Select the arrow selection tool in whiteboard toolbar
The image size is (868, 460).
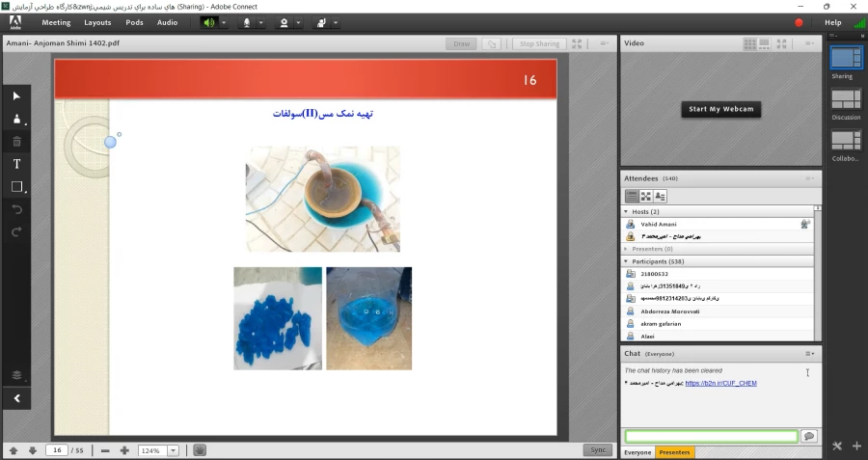tap(16, 96)
